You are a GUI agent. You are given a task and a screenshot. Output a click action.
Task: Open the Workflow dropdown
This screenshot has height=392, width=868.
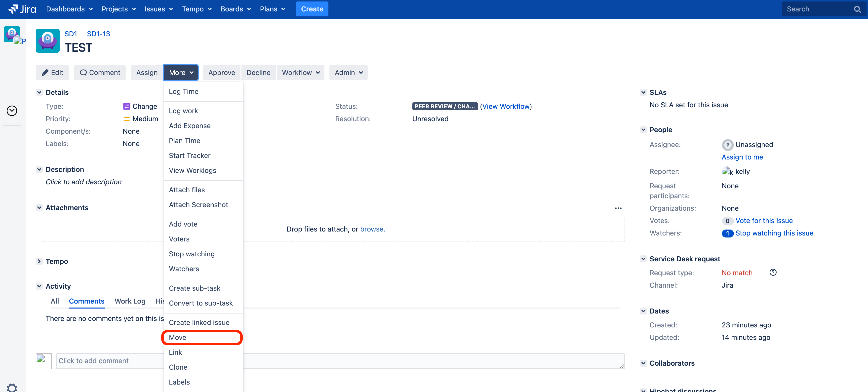[x=300, y=73]
